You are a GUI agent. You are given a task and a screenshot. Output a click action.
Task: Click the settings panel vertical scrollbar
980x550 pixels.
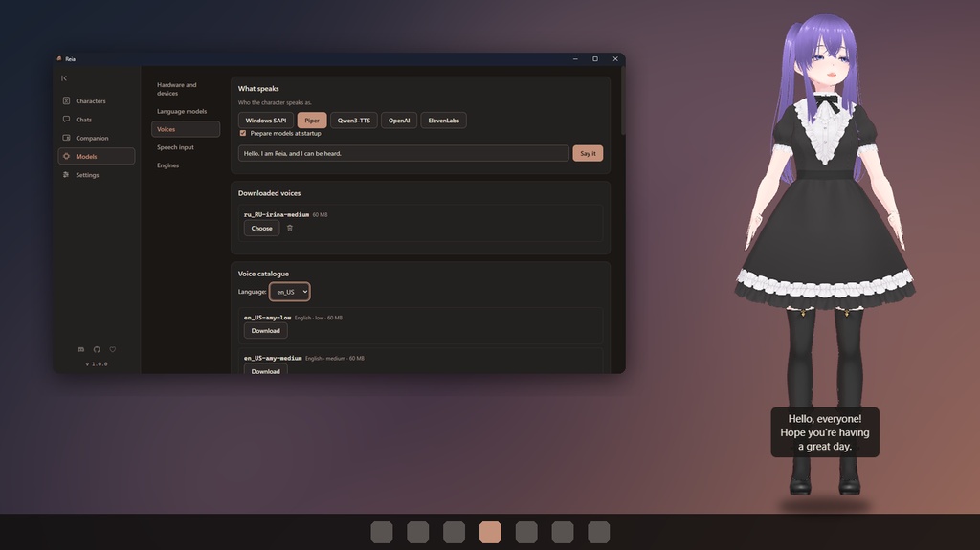(x=622, y=100)
